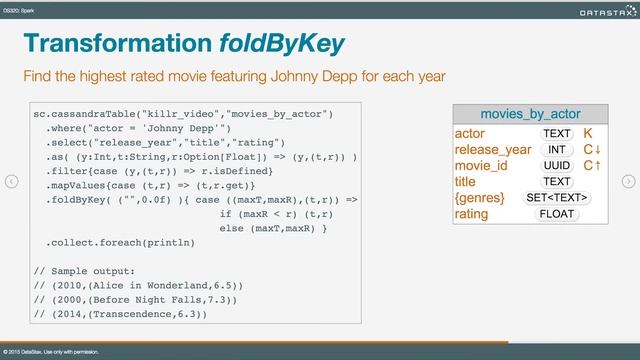Click the 'actor' column name
640x360 pixels.
point(470,133)
